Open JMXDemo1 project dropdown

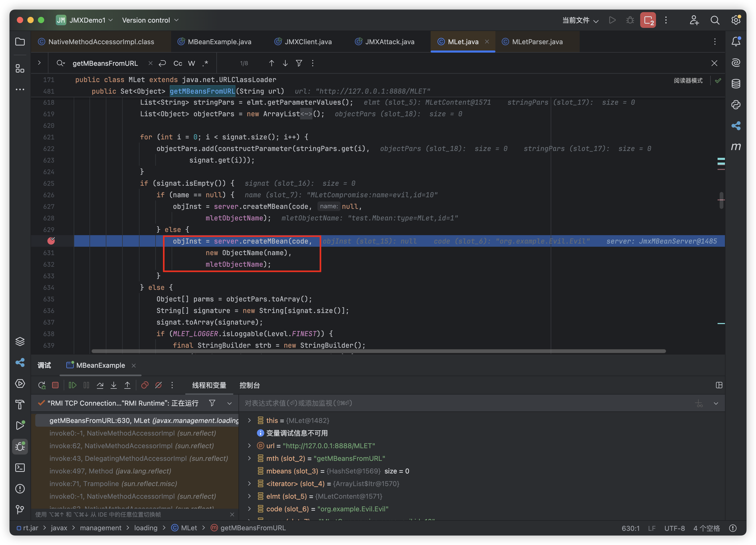[x=85, y=20]
